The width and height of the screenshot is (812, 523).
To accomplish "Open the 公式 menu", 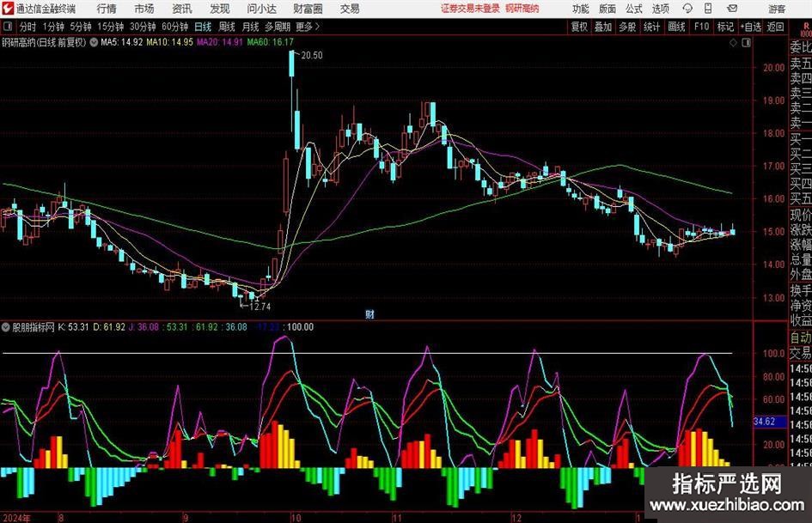I will point(634,9).
